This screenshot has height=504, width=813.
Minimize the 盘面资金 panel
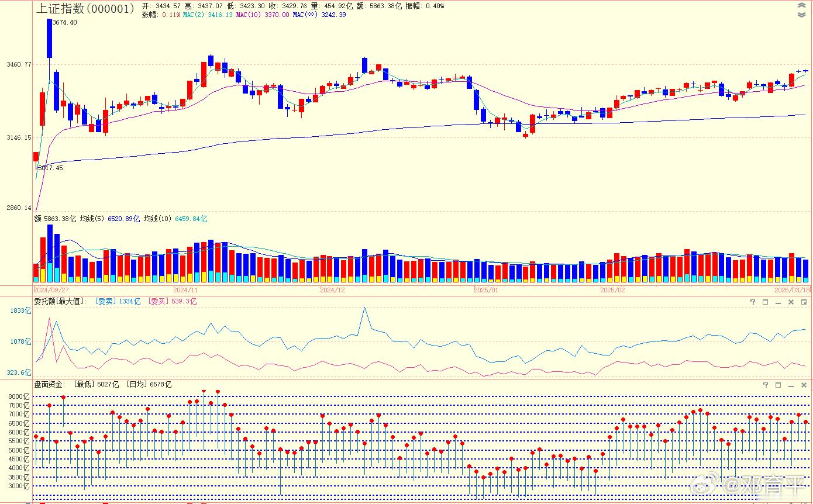coord(791,385)
